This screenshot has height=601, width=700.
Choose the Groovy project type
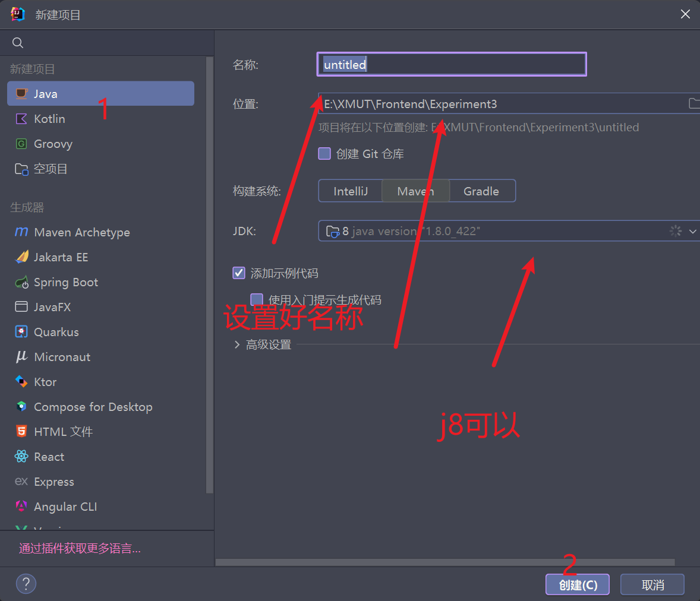click(100, 144)
